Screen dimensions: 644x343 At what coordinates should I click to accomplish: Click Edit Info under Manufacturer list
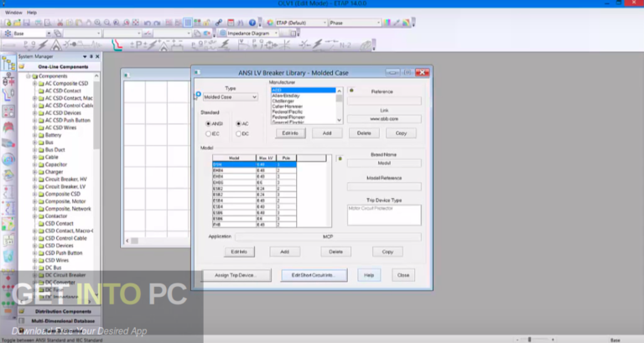pyautogui.click(x=290, y=133)
